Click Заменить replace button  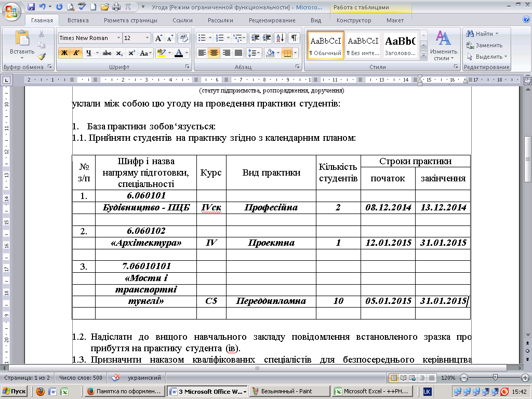coord(485,45)
